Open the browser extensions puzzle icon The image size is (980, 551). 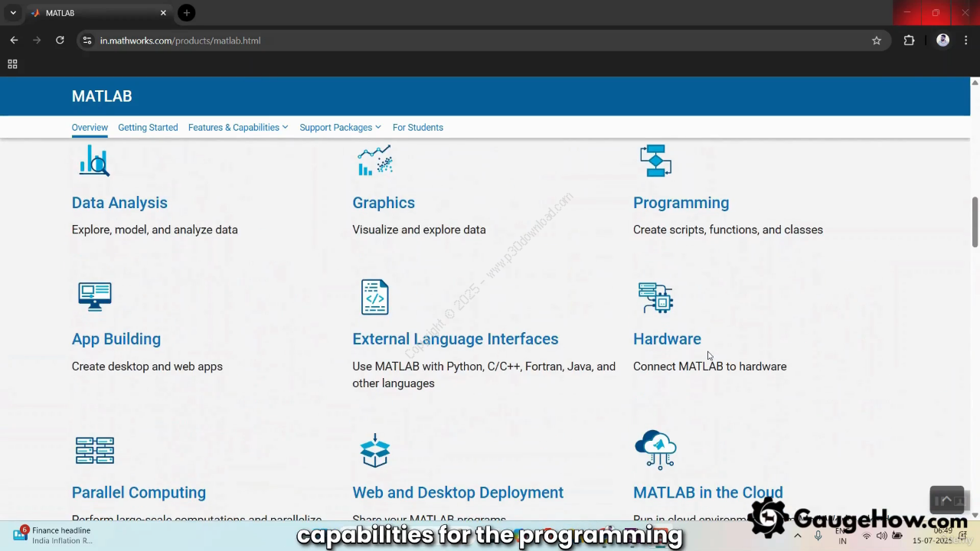[909, 41]
